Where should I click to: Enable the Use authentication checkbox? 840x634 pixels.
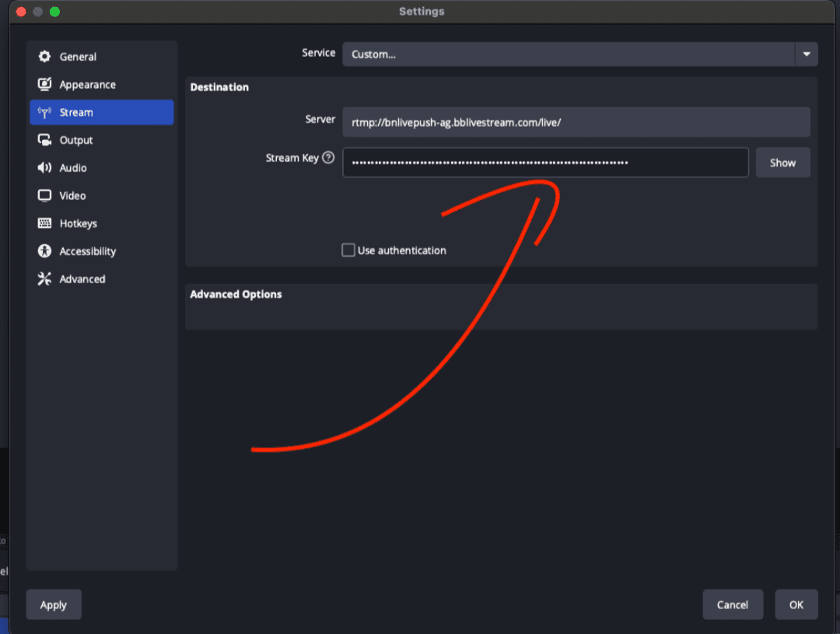[x=348, y=250]
